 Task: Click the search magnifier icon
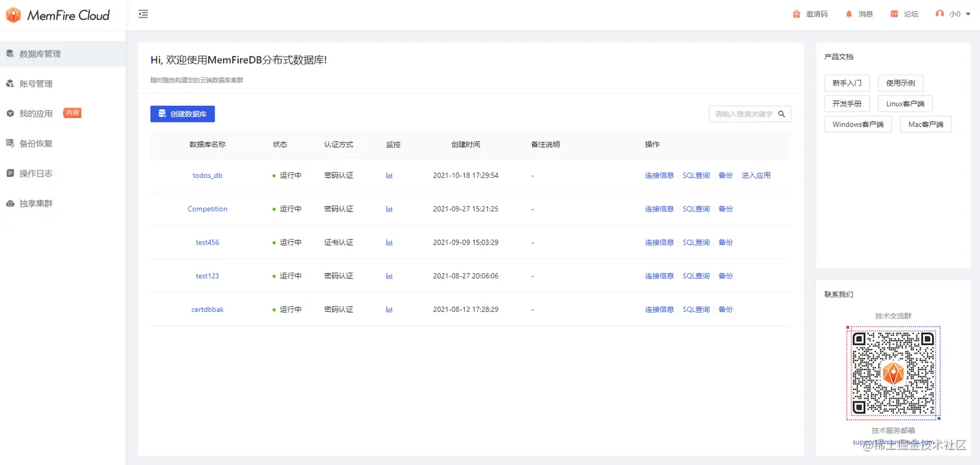782,113
